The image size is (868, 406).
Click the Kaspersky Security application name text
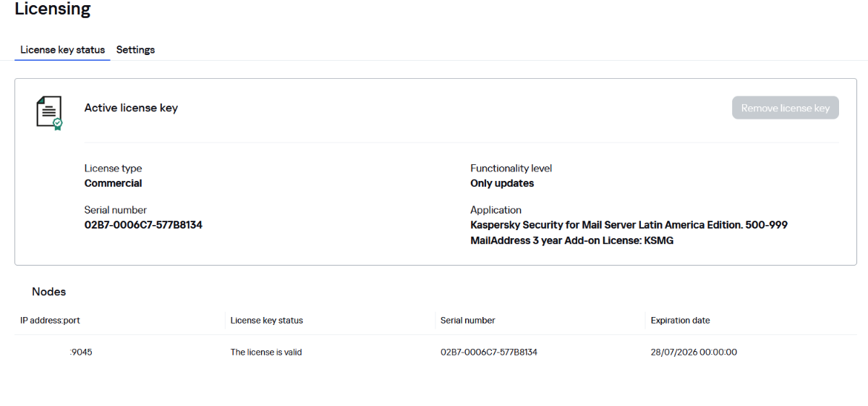click(x=628, y=225)
